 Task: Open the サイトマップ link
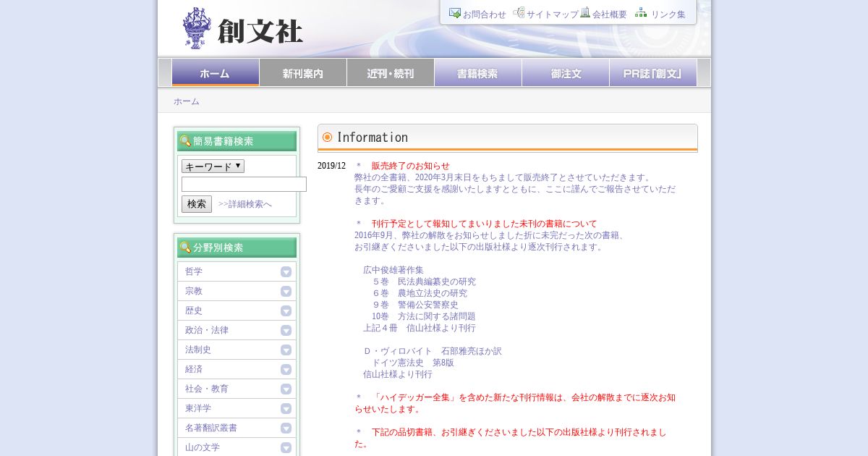coord(553,14)
